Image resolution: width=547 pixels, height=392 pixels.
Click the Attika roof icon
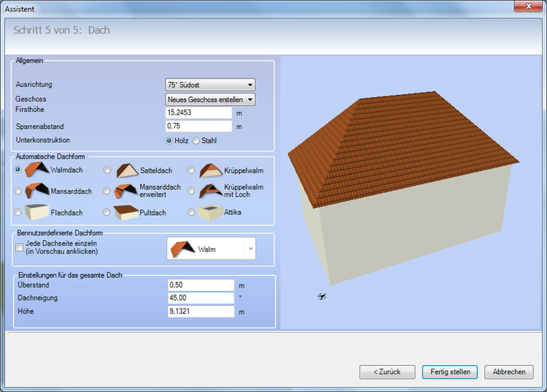point(210,212)
